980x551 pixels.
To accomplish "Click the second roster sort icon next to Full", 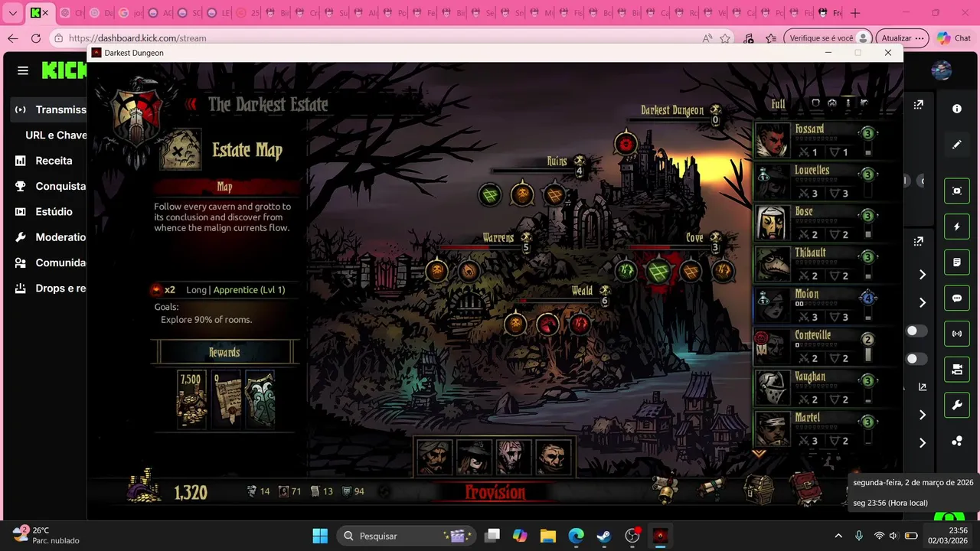I will coord(831,103).
